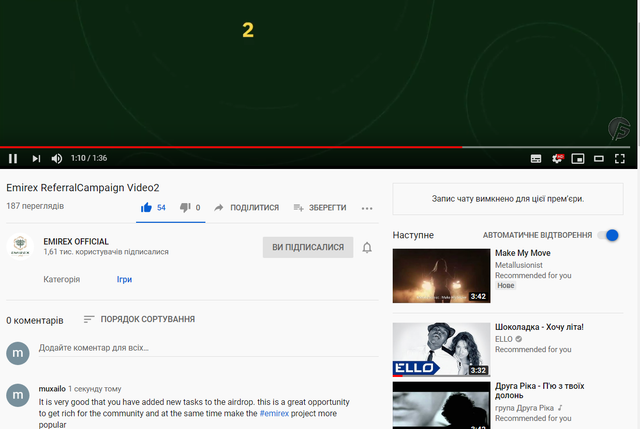Click muxailo comment avatar
The image size is (640, 429).
tap(18, 395)
